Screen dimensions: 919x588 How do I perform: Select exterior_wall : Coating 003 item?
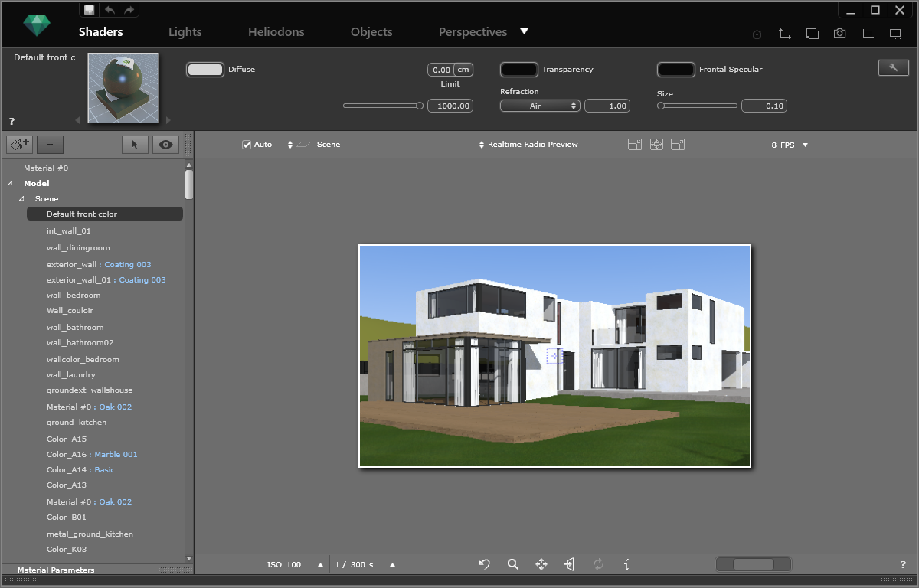(x=99, y=264)
